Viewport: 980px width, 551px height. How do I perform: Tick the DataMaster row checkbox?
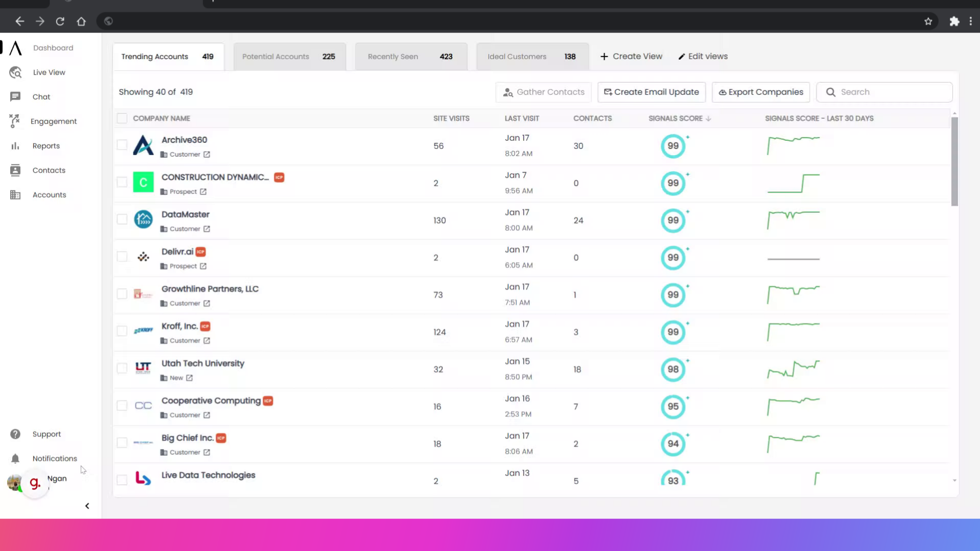click(122, 219)
